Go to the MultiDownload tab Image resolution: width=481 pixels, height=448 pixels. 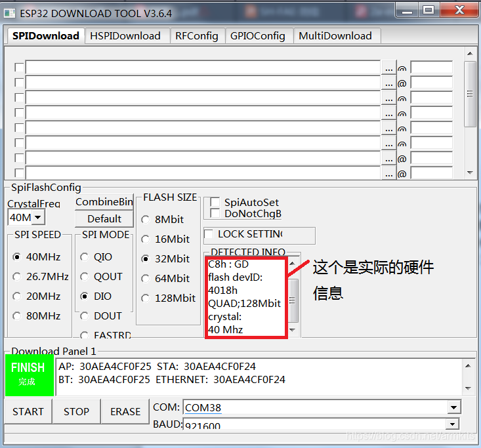pyautogui.click(x=337, y=36)
